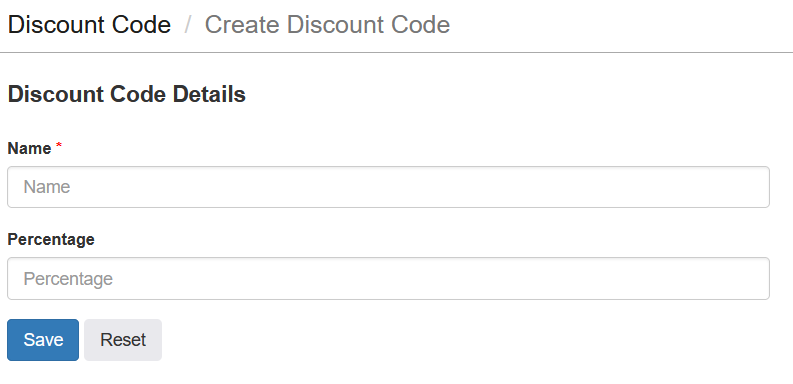This screenshot has width=793, height=384.
Task: Open the Discount Code breadcrumb link
Action: click(90, 25)
